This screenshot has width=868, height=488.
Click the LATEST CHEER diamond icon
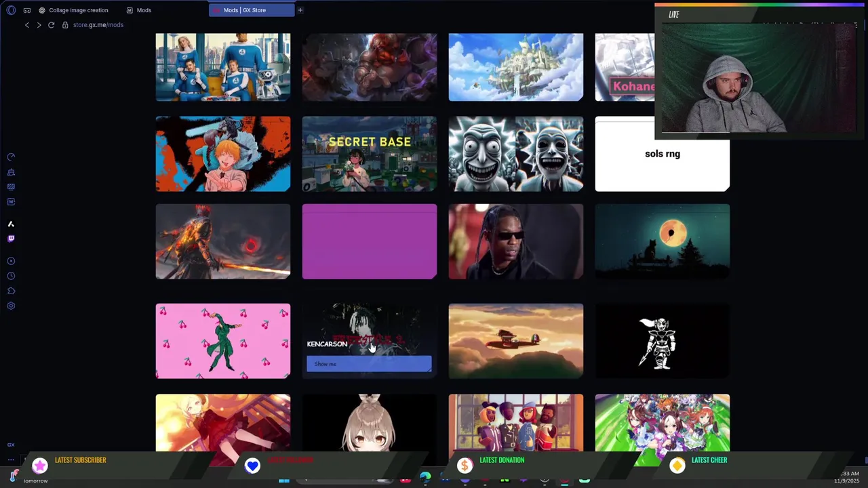[x=677, y=466]
